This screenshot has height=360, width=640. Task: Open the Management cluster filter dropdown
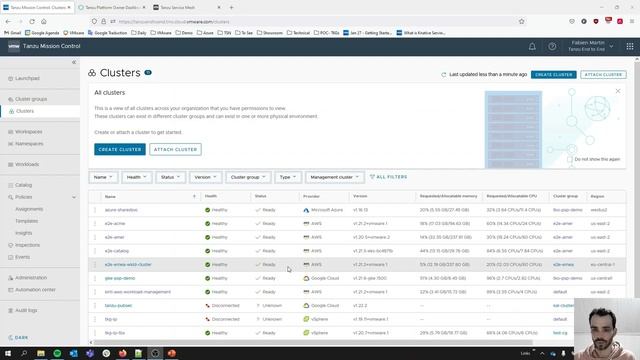[334, 177]
